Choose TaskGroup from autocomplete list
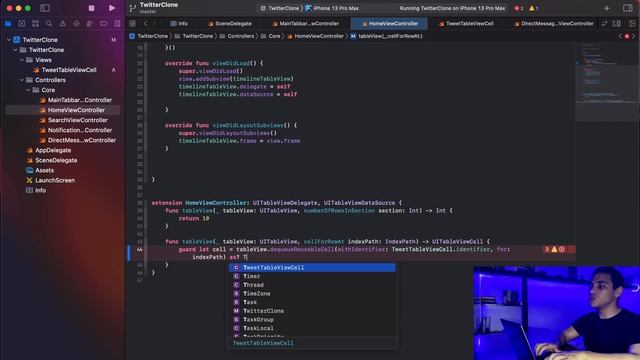This screenshot has width=640, height=360. [312, 320]
